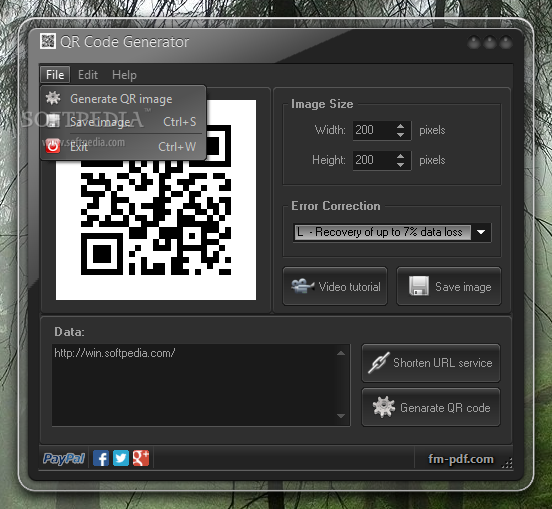
Task: Decrease the Width value with down arrow
Action: click(400, 135)
